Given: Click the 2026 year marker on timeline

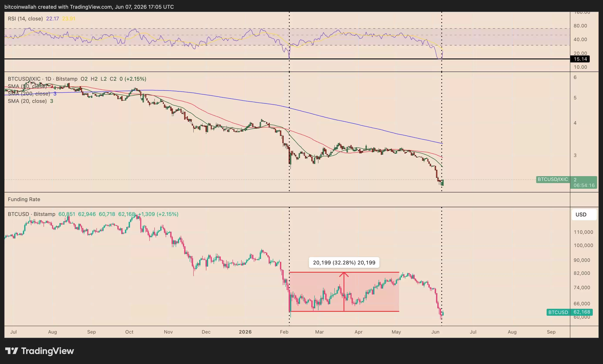Looking at the screenshot, I should (x=245, y=332).
